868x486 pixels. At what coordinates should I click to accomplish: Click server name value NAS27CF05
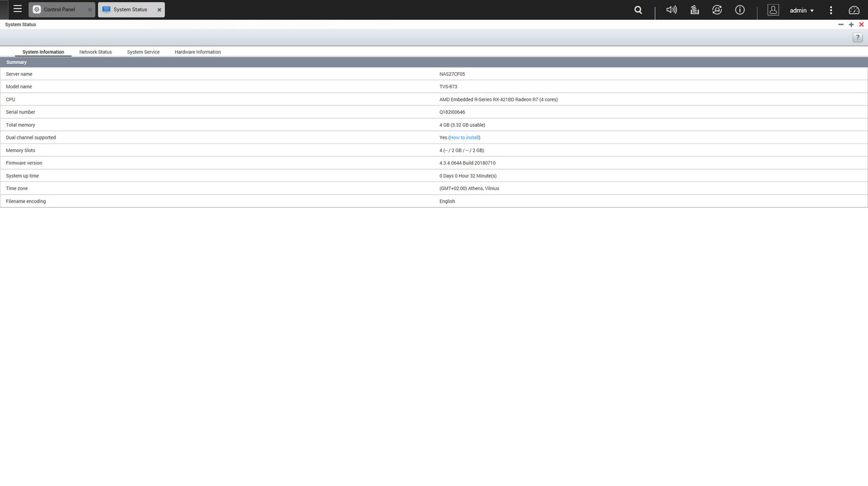[x=452, y=74]
